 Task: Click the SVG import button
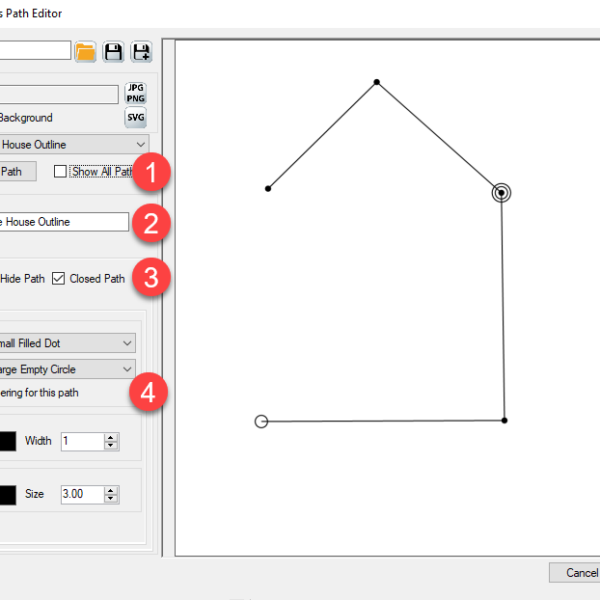pyautogui.click(x=135, y=118)
